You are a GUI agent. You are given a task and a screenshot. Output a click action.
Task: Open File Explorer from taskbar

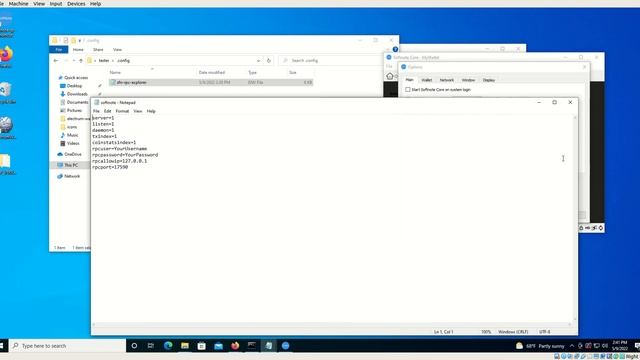tap(185, 346)
